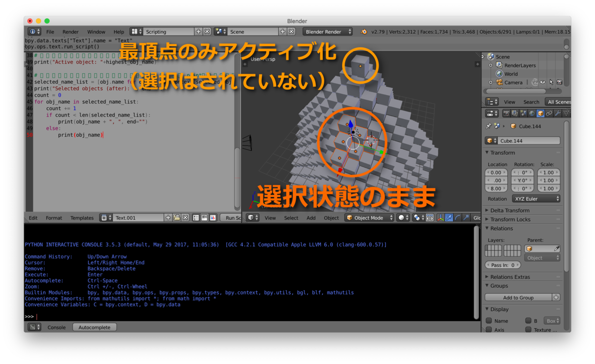Collapse the Transform panel header
This screenshot has width=595, height=364.
[x=503, y=152]
